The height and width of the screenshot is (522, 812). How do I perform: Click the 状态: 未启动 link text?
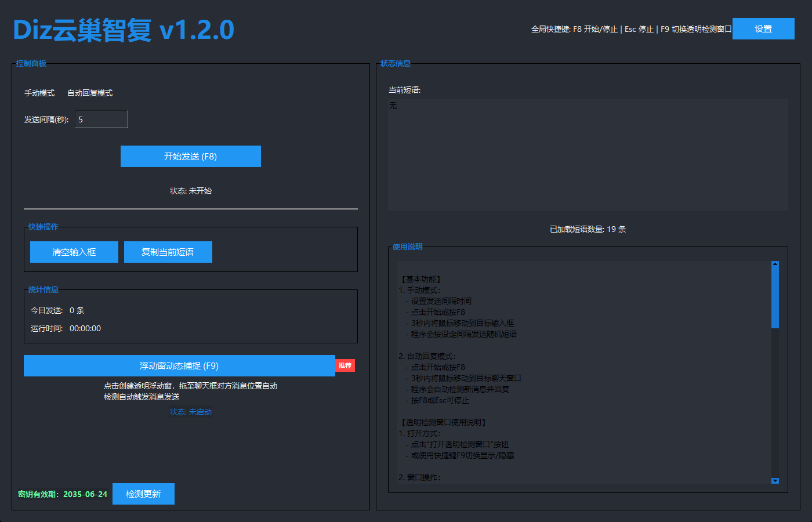pos(191,412)
